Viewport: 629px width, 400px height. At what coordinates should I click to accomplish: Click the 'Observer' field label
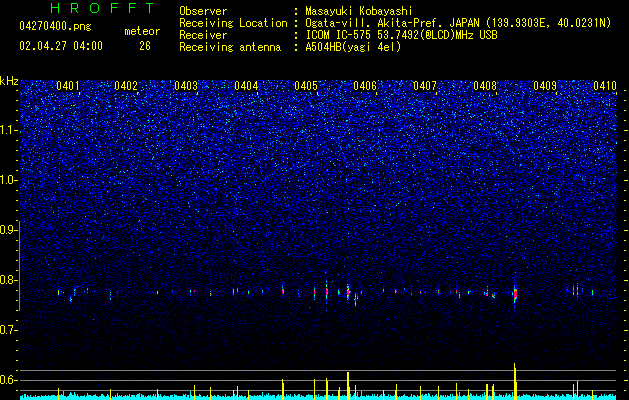[203, 11]
